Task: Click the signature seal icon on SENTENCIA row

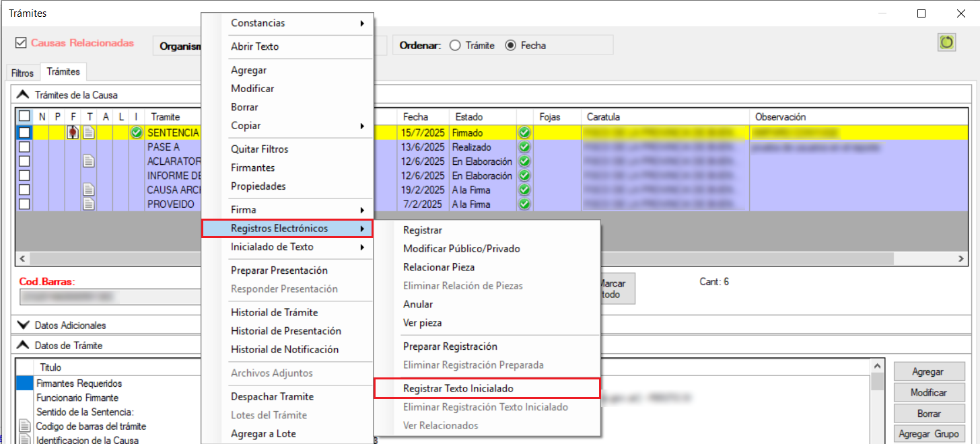Action: click(x=73, y=133)
